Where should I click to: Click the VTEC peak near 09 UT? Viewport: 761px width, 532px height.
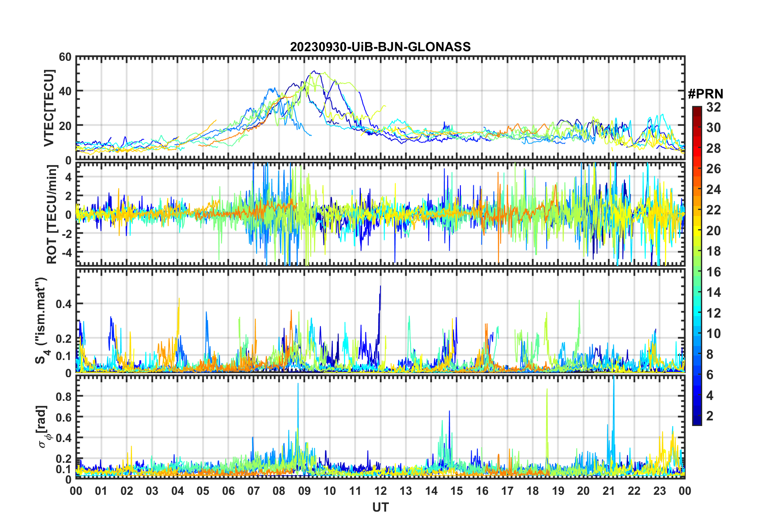pyautogui.click(x=314, y=72)
